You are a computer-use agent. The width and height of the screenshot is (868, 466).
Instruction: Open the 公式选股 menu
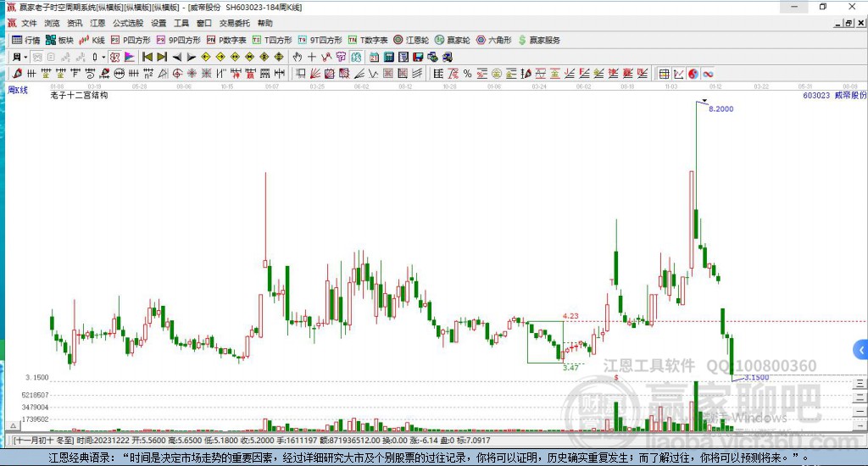point(128,23)
